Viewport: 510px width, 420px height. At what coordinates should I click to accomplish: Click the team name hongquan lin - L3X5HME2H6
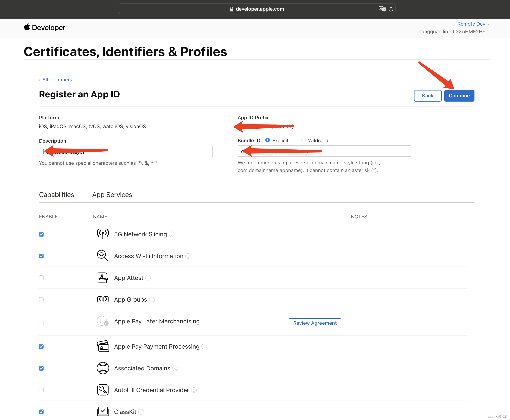click(x=452, y=31)
